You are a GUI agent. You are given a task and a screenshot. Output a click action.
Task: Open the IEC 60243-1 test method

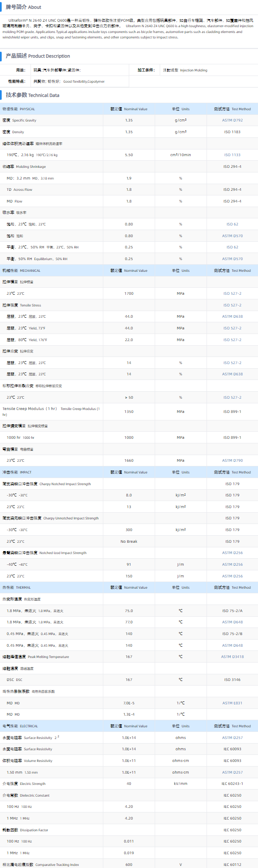coord(232,784)
